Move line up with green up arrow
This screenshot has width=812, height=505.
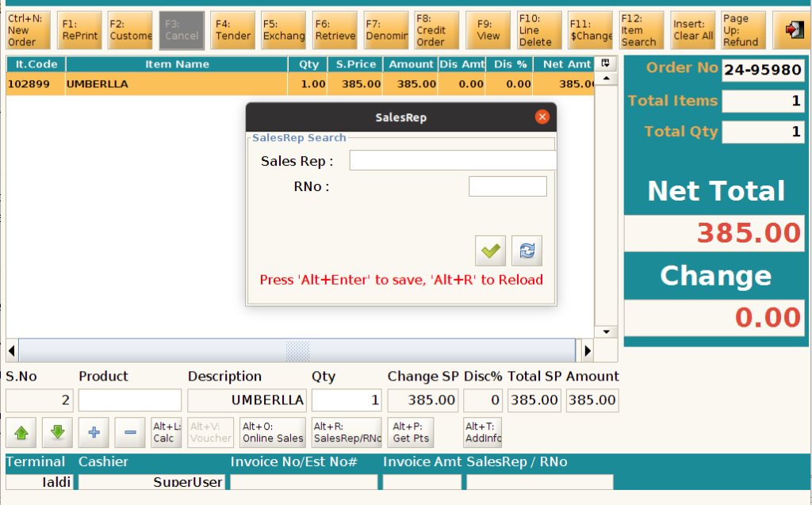coord(21,433)
